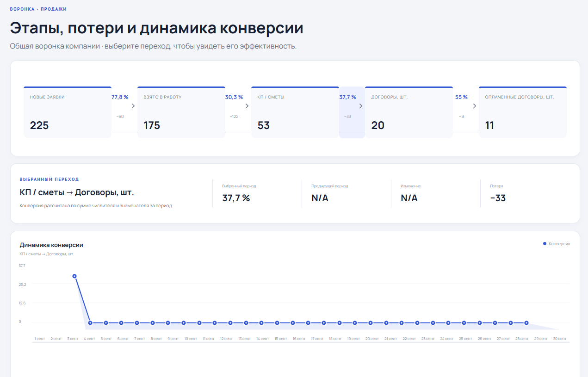Click the Динамика конверсии chart title

click(x=51, y=245)
